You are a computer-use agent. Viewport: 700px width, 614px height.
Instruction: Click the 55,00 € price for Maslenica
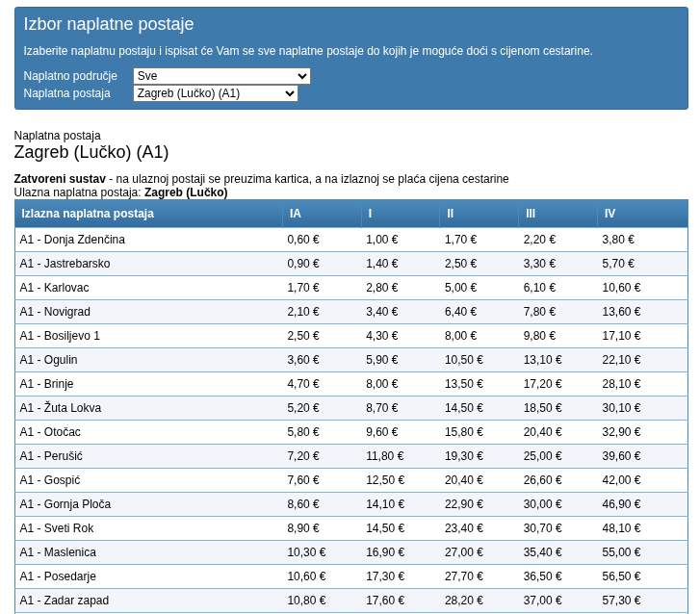621,552
